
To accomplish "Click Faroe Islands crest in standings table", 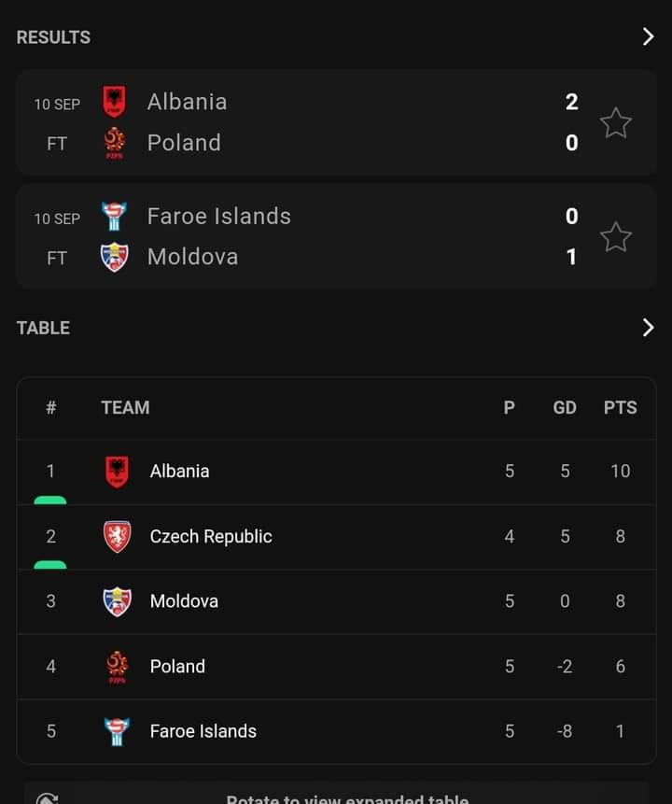I will click(x=117, y=731).
